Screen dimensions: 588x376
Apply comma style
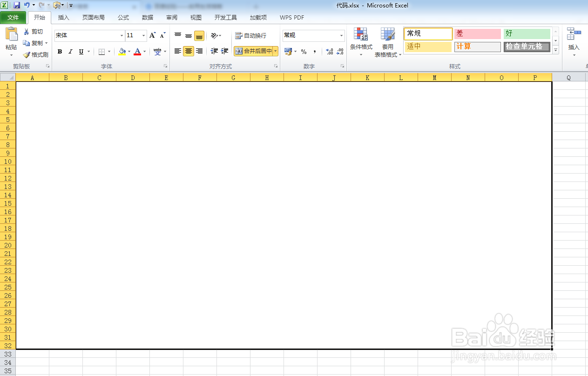point(315,51)
